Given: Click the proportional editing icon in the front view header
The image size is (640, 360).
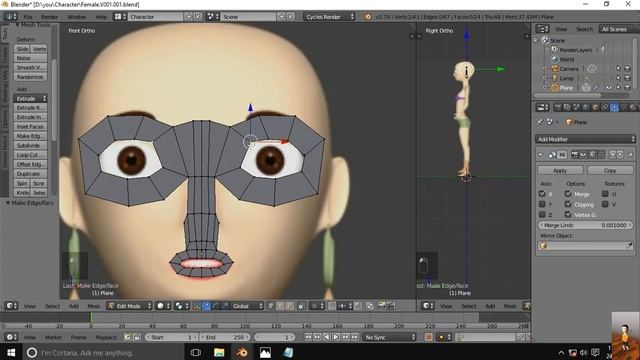Looking at the screenshot, I should tap(317, 306).
